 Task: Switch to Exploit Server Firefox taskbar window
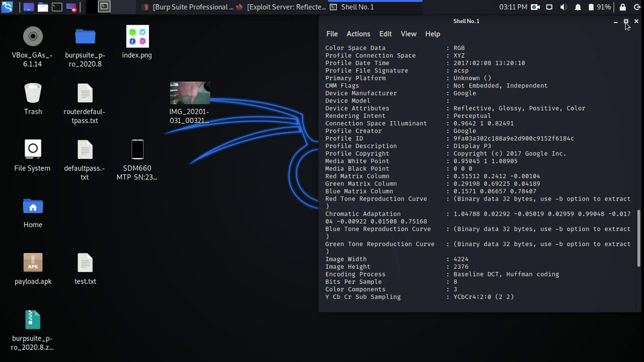click(281, 7)
